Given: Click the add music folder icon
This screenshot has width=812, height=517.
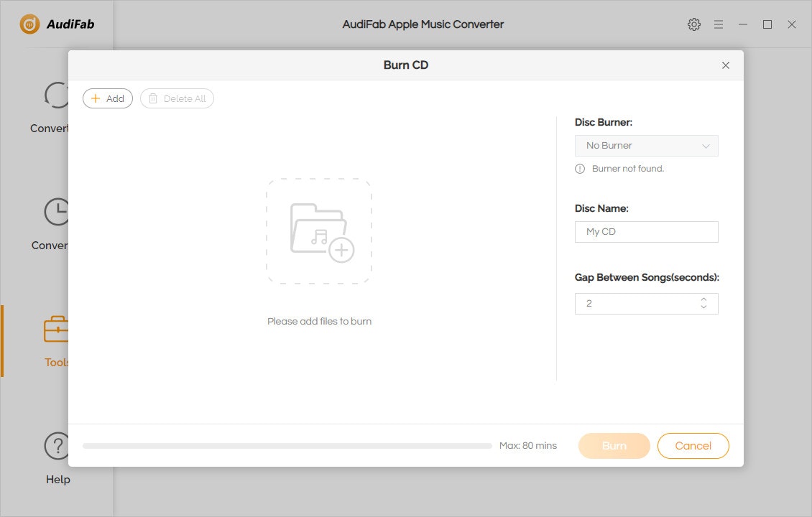Looking at the screenshot, I should (x=320, y=231).
